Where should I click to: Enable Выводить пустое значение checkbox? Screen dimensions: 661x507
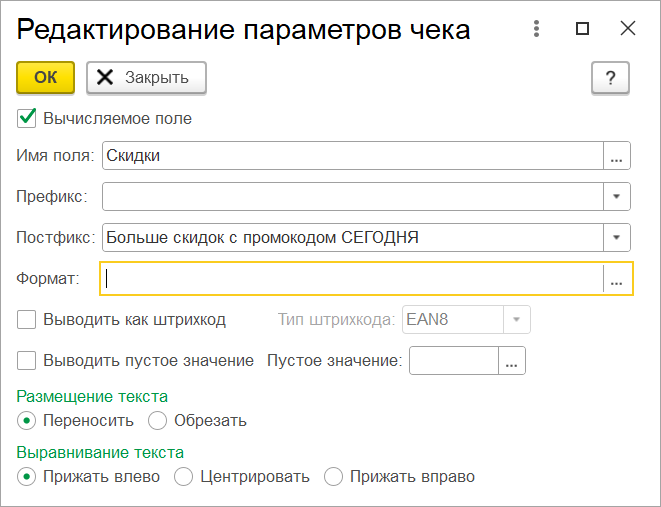pos(27,360)
